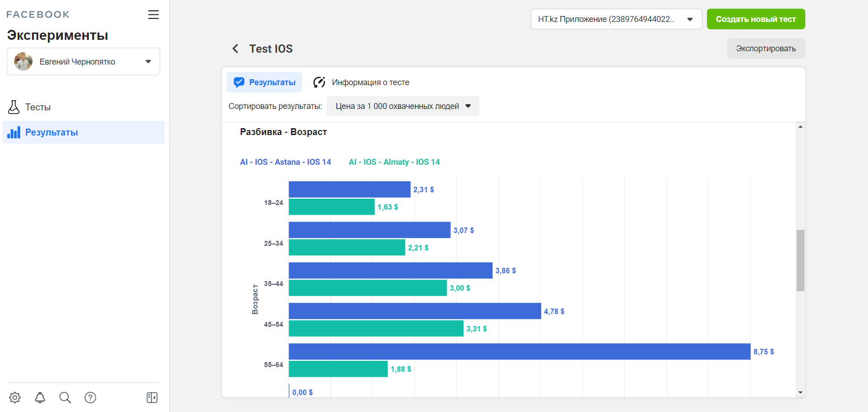Viewport: 868px width, 412px height.
Task: Open the help question mark icon
Action: point(90,397)
